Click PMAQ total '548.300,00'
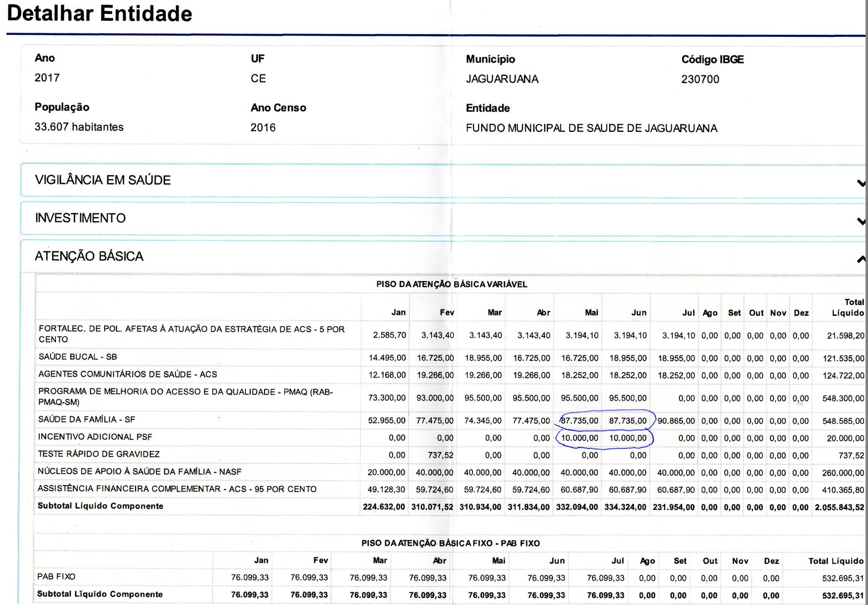Image resolution: width=868 pixels, height=605 pixels. (844, 398)
